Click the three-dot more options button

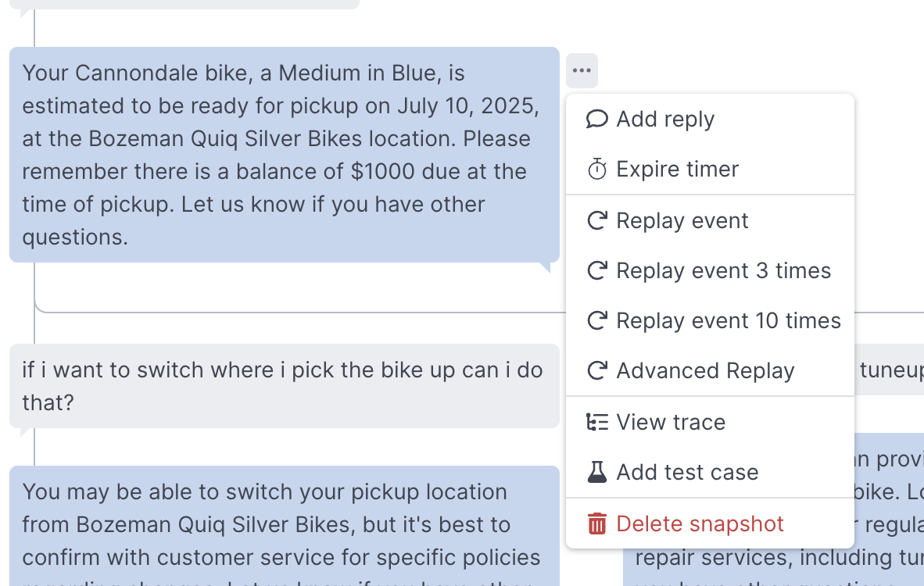point(582,70)
